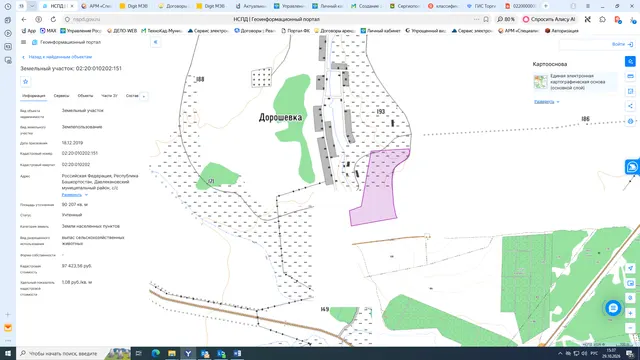Select cadastral value 97 423,56 руб.
Image resolution: width=640 pixels, height=360 pixels.
pyautogui.click(x=77, y=266)
